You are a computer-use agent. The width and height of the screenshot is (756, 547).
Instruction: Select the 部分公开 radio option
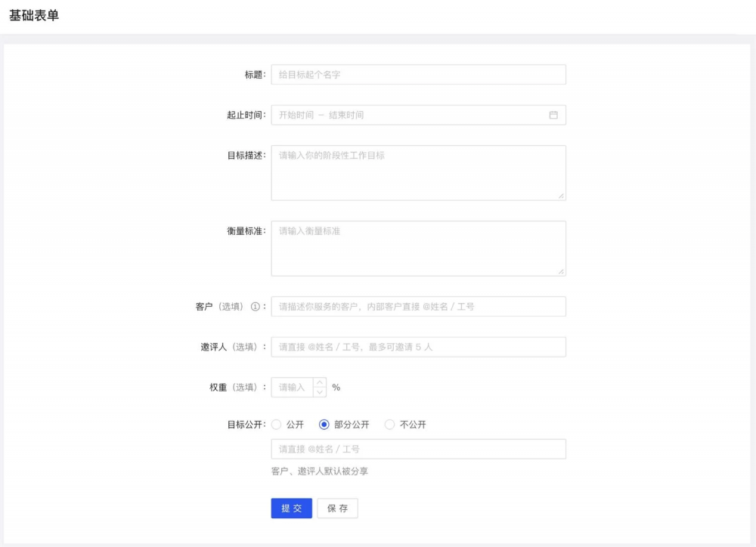(324, 425)
